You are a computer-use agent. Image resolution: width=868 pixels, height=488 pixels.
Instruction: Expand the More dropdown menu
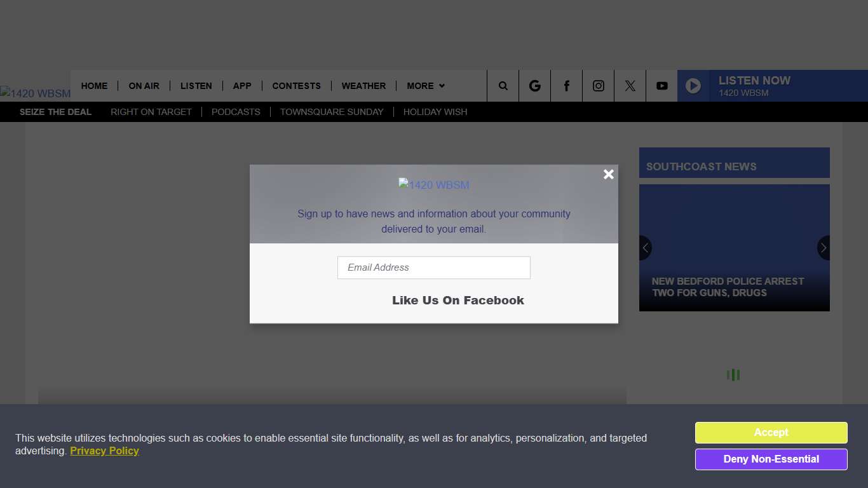425,86
